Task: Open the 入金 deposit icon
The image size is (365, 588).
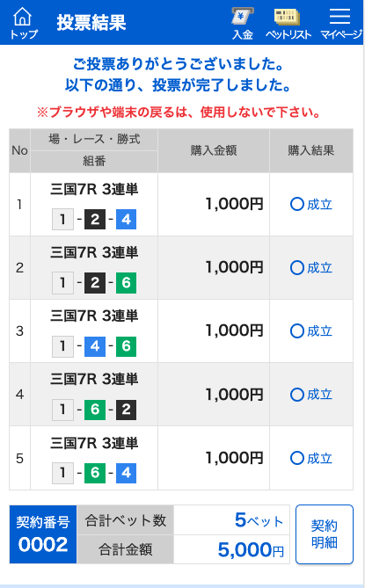Action: pos(243,23)
